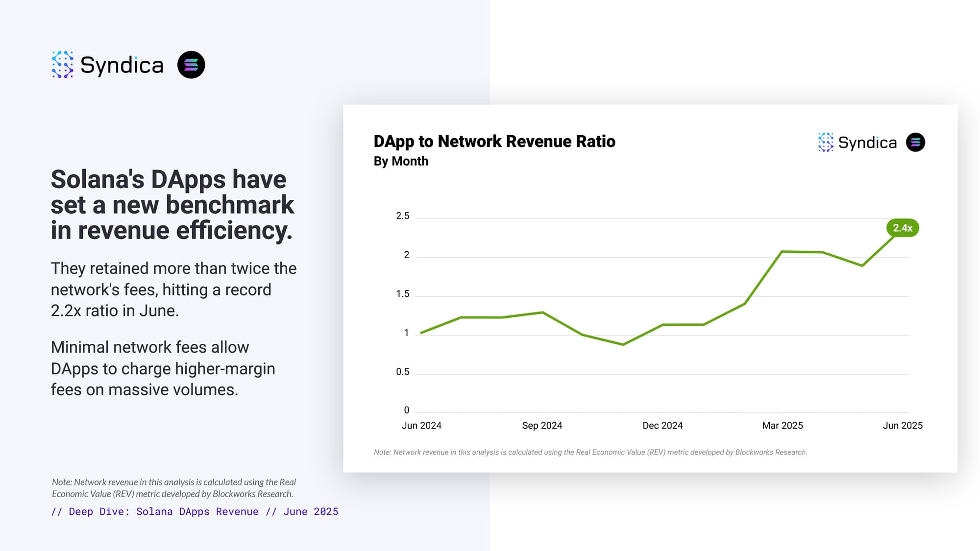This screenshot has height=551, width=980.
Task: Click the Dec 2024 x-axis label
Action: pos(662,426)
